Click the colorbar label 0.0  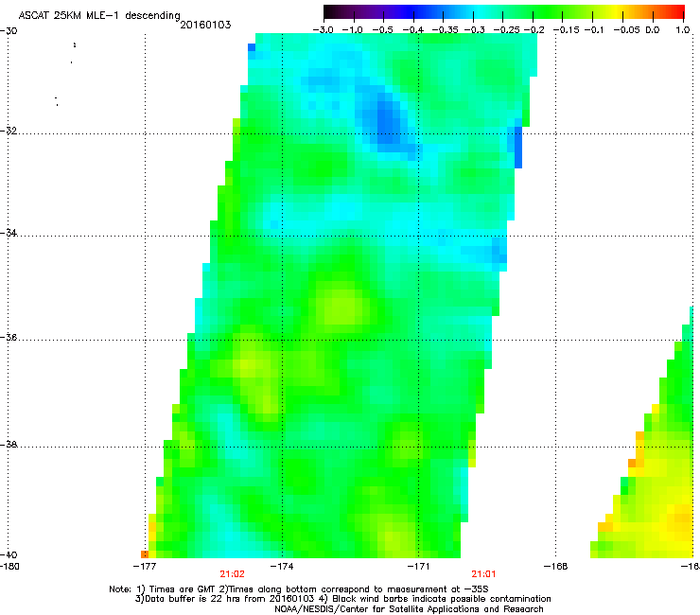tap(653, 30)
